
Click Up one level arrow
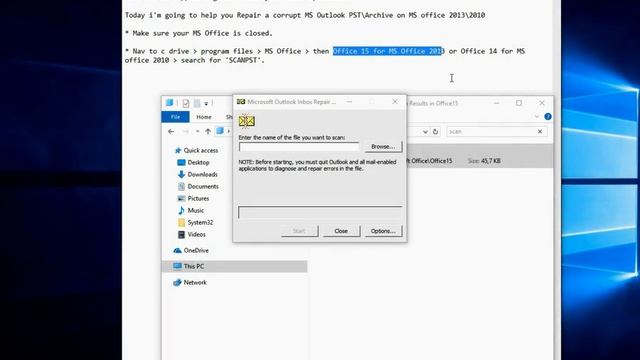208,131
